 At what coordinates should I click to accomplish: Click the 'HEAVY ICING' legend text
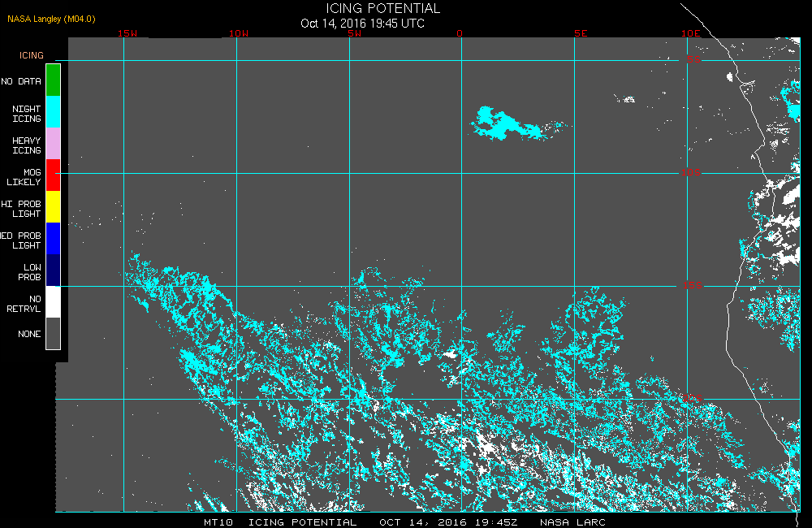click(27, 145)
